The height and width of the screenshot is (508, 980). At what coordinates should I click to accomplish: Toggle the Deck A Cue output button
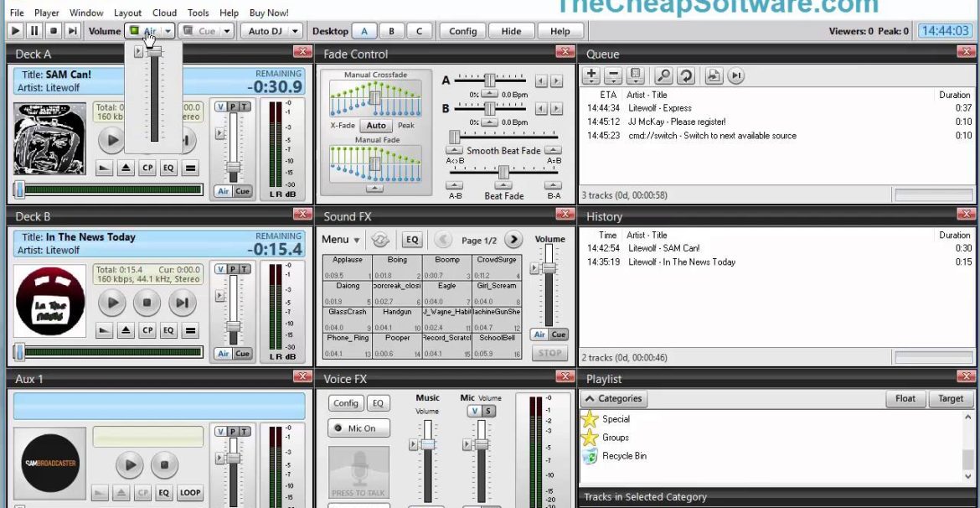click(x=243, y=191)
